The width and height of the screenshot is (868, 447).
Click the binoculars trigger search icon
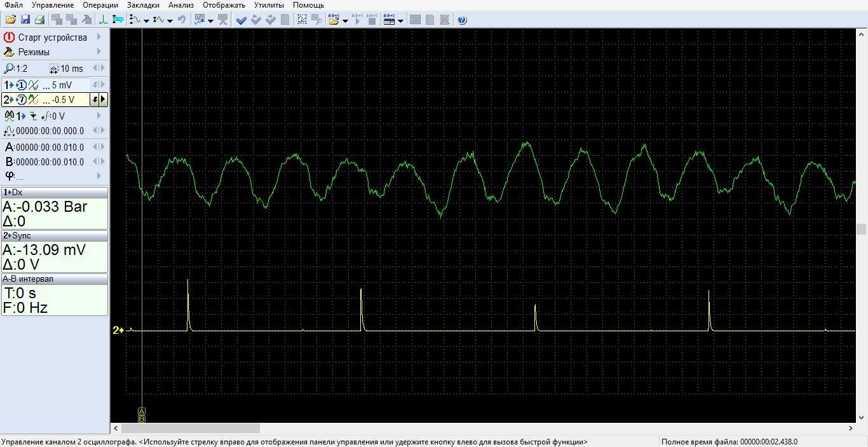coord(9,116)
